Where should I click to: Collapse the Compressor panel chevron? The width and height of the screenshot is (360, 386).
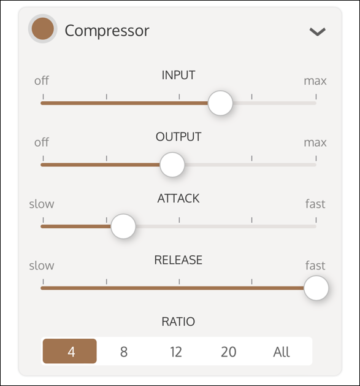click(x=317, y=32)
